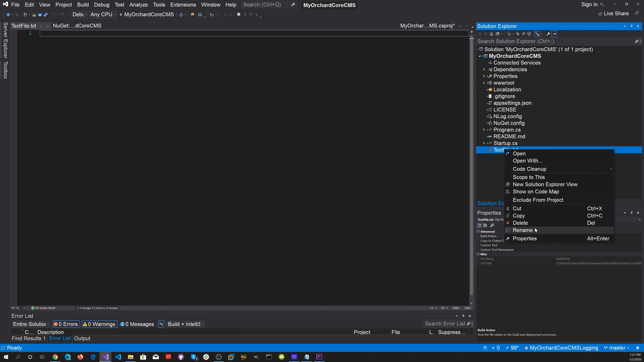This screenshot has width=644, height=362.
Task: Click the Solution Explorer Properties wrench icon
Action: click(x=548, y=34)
